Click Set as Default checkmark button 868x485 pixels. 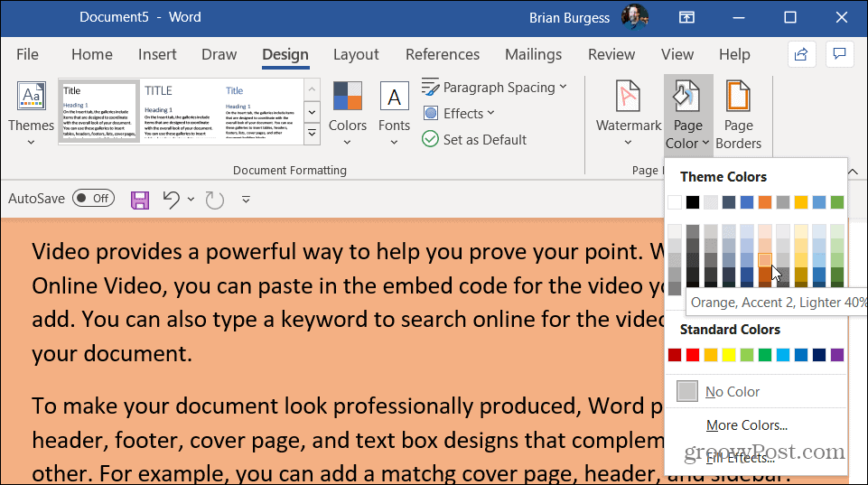(474, 139)
